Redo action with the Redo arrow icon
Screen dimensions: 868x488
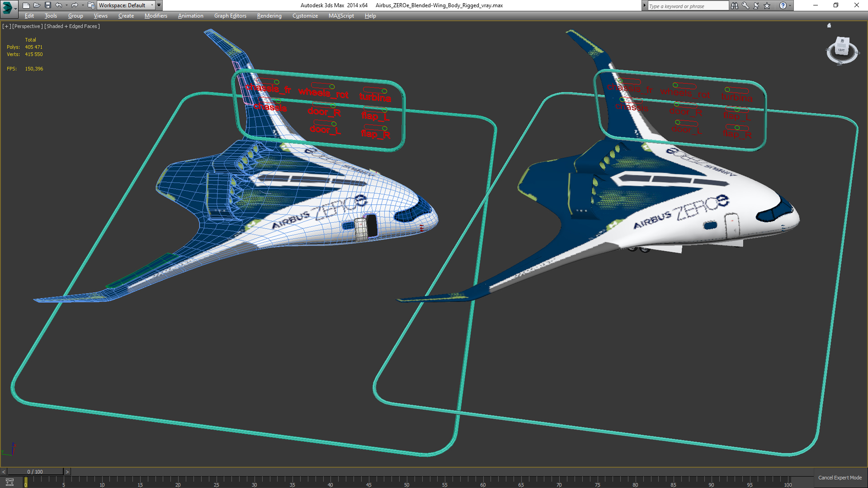coord(75,5)
